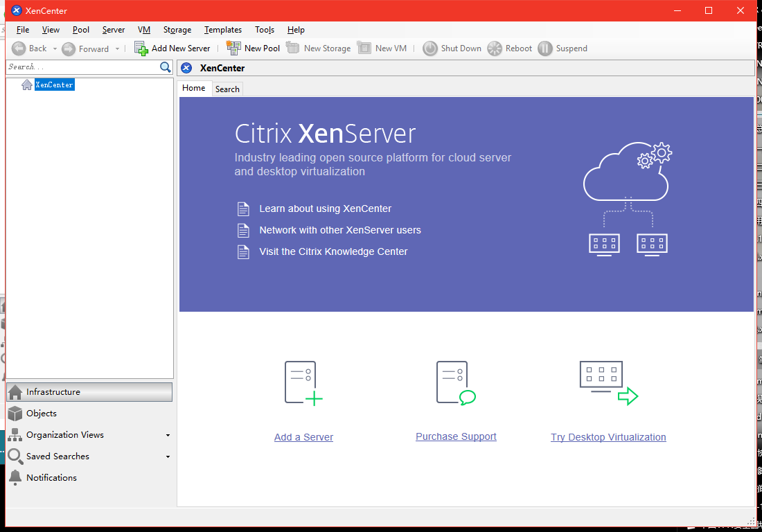
Task: Select XenCenter node in tree
Action: (55, 85)
